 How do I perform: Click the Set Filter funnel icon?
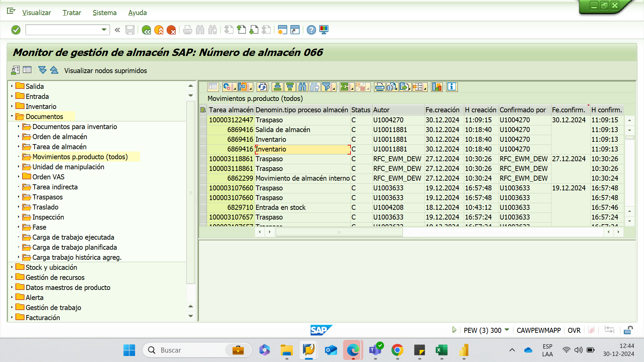coord(326,87)
